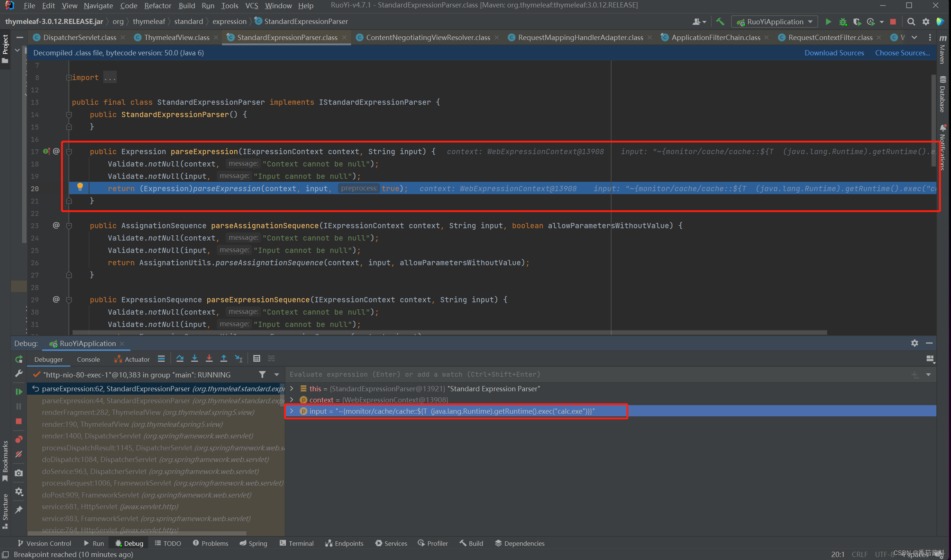The height and width of the screenshot is (560, 951).
Task: Stop the debug session with the red square
Action: click(x=19, y=421)
